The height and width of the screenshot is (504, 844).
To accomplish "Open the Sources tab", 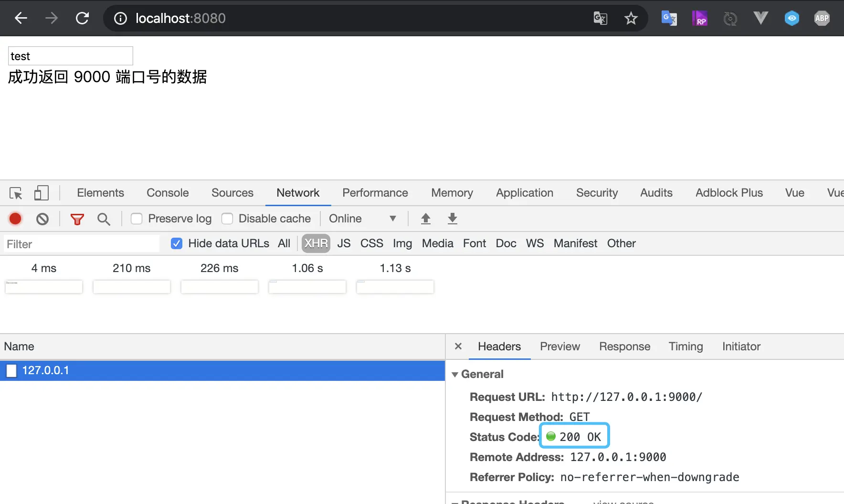I will click(232, 193).
